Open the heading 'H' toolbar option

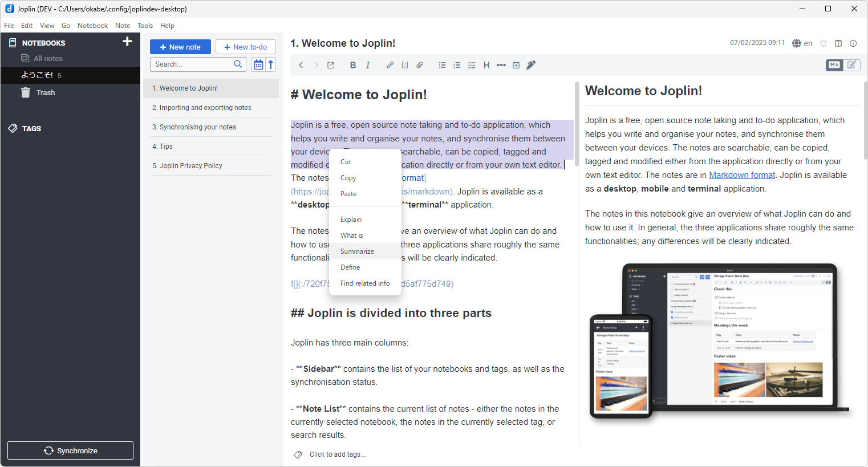[x=486, y=65]
